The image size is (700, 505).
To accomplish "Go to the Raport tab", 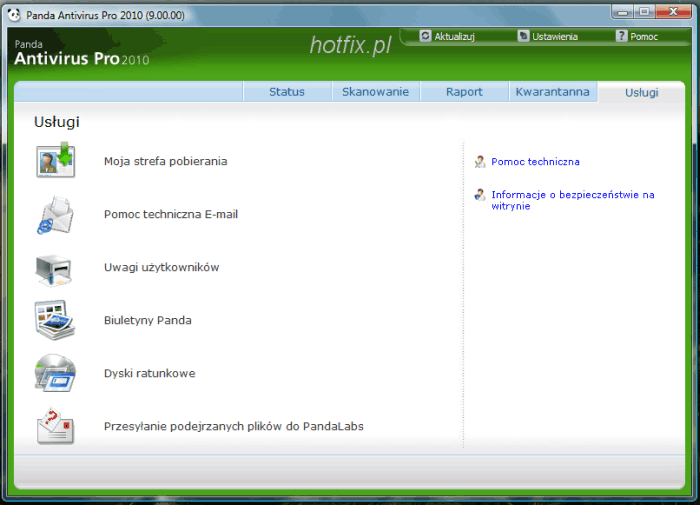I will pyautogui.click(x=464, y=92).
